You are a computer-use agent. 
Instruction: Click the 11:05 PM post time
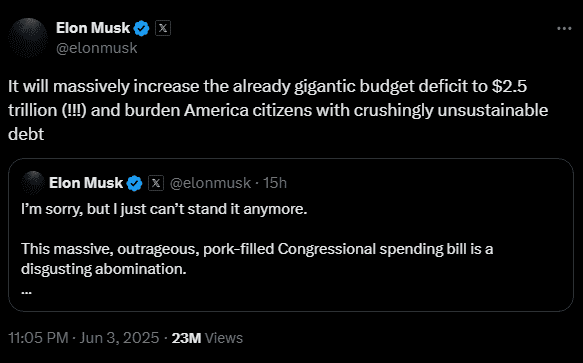38,338
